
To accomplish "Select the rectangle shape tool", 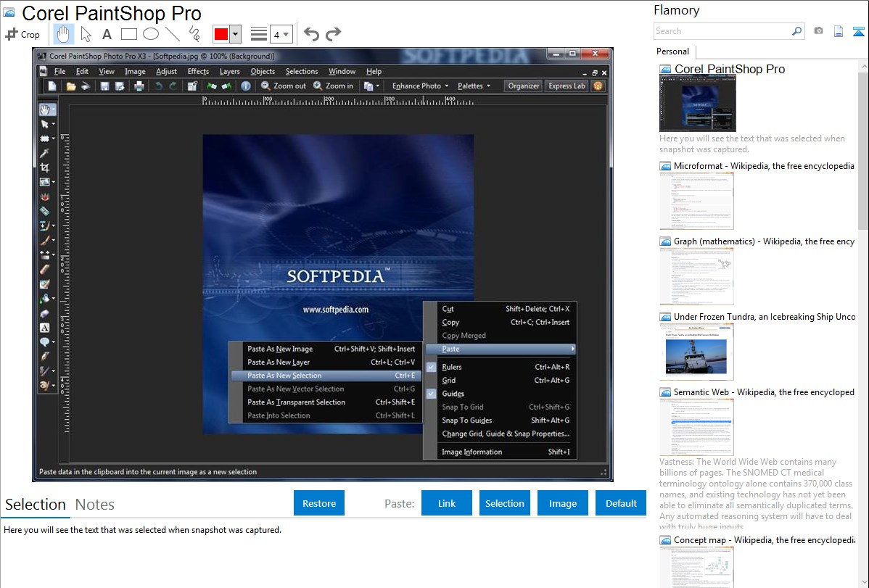I will 128,34.
